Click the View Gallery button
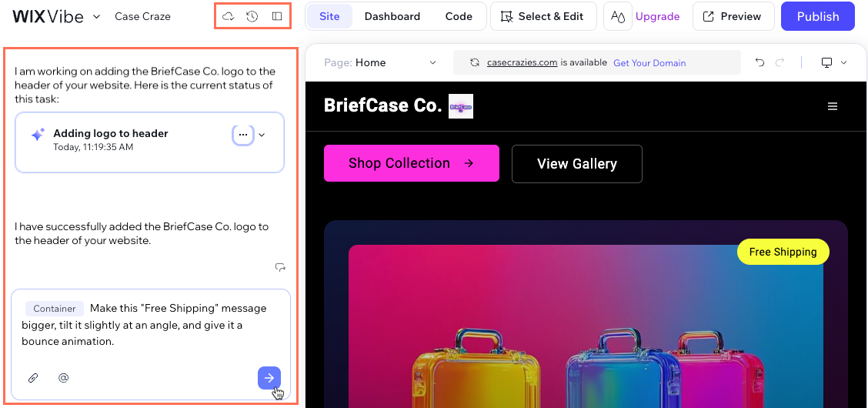This screenshot has width=868, height=408. (577, 164)
